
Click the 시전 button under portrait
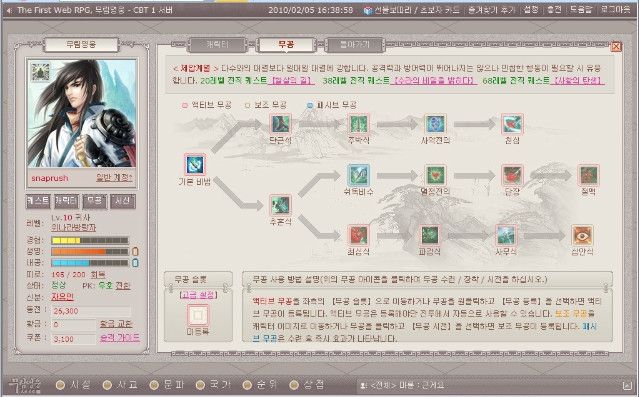coord(123,201)
